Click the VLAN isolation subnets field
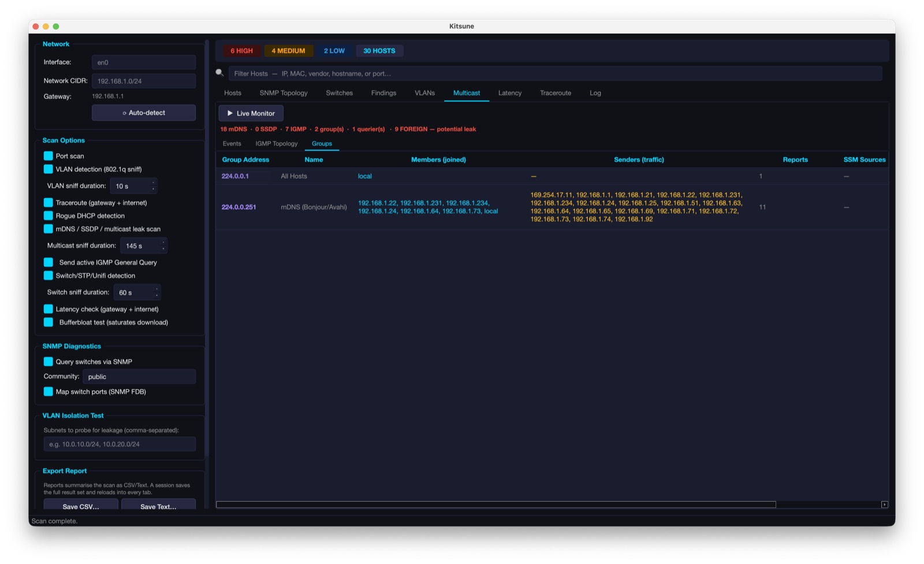Image resolution: width=924 pixels, height=564 pixels. click(x=120, y=444)
